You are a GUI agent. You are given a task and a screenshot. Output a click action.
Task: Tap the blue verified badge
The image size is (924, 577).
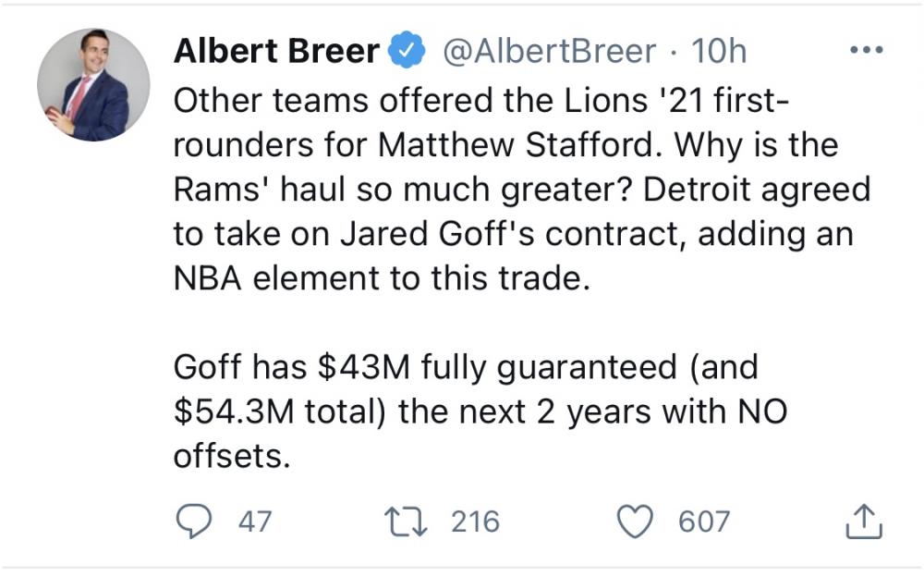click(407, 52)
